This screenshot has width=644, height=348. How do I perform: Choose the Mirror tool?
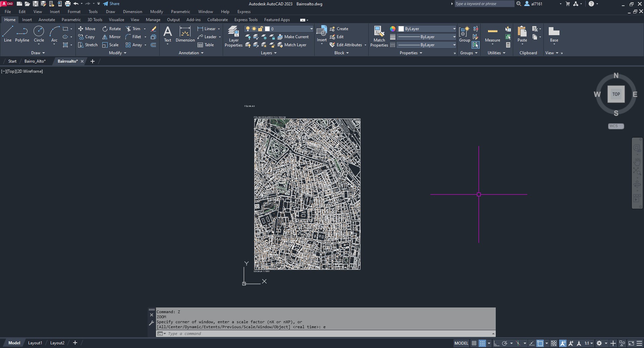pyautogui.click(x=111, y=37)
